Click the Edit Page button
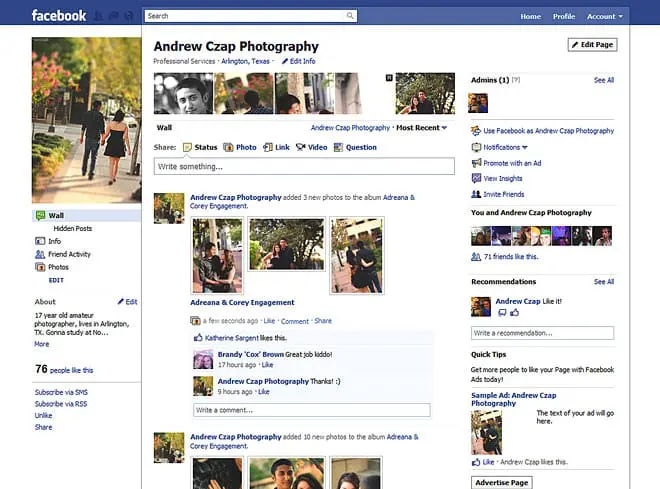 tap(592, 45)
